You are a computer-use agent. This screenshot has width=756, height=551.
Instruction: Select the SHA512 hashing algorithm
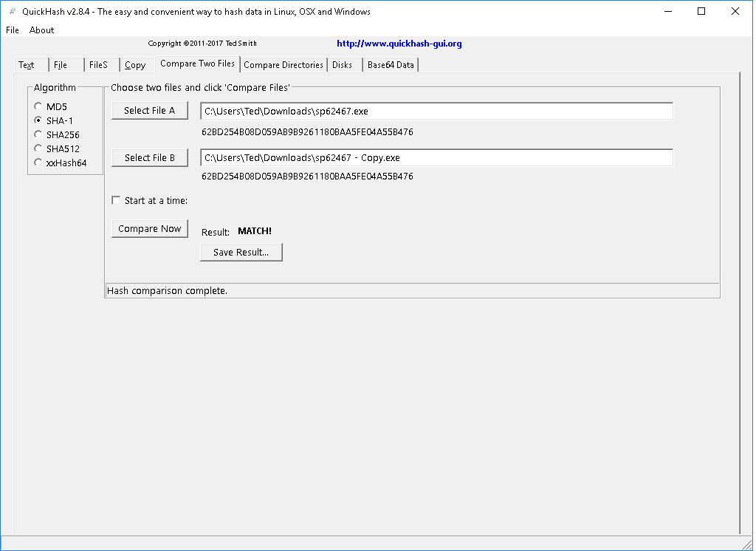pyautogui.click(x=38, y=148)
